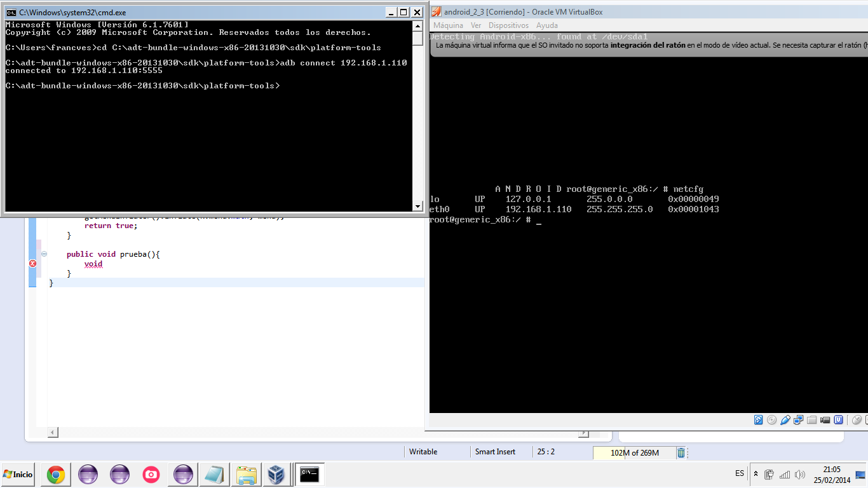Click the eth0 interface name in the VM
This screenshot has width=868, height=488.
pyautogui.click(x=440, y=209)
